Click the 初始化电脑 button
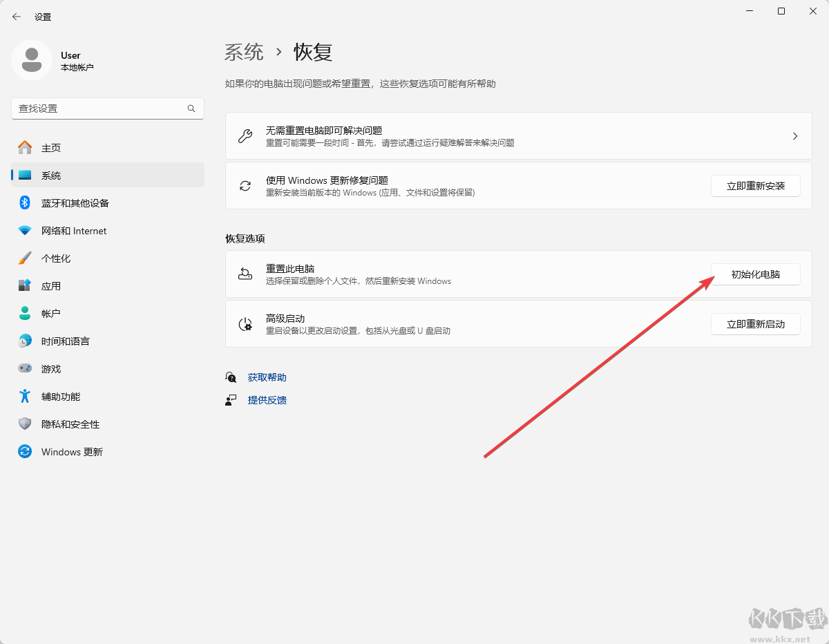829x644 pixels. click(x=755, y=274)
